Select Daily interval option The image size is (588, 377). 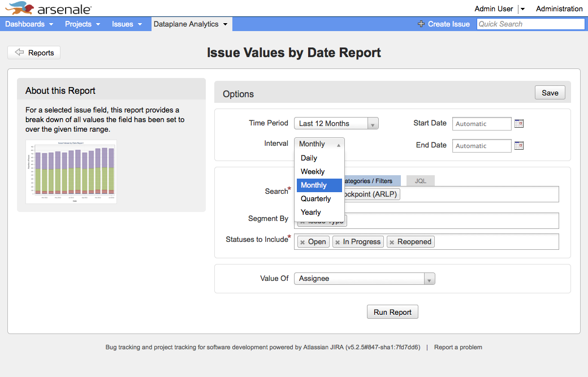[x=319, y=158]
